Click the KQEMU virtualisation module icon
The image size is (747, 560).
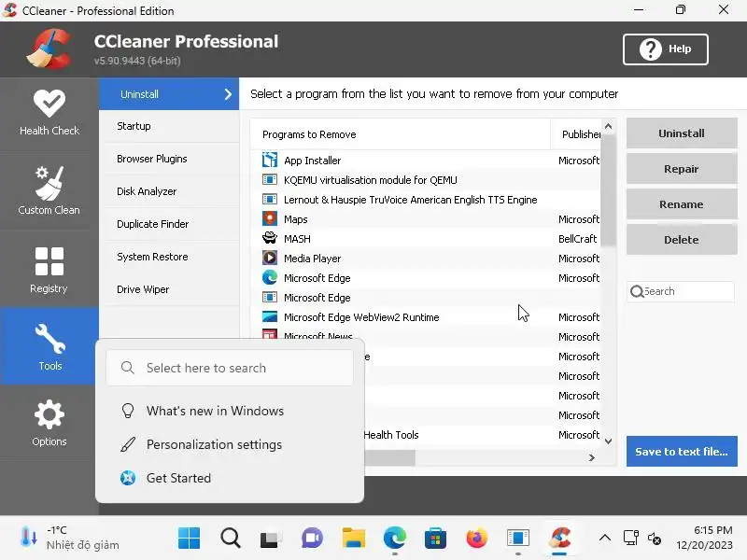pos(270,179)
